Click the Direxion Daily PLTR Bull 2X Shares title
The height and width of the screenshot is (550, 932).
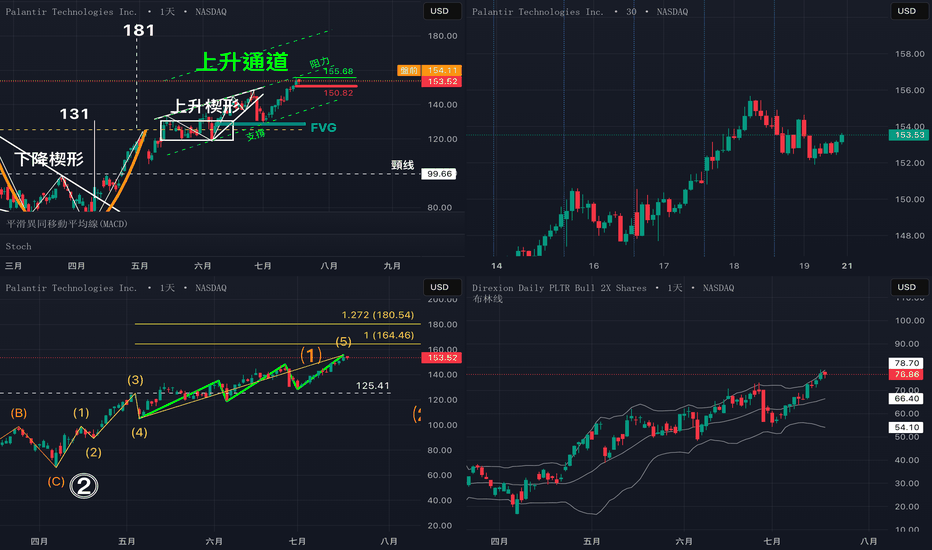tap(603, 288)
